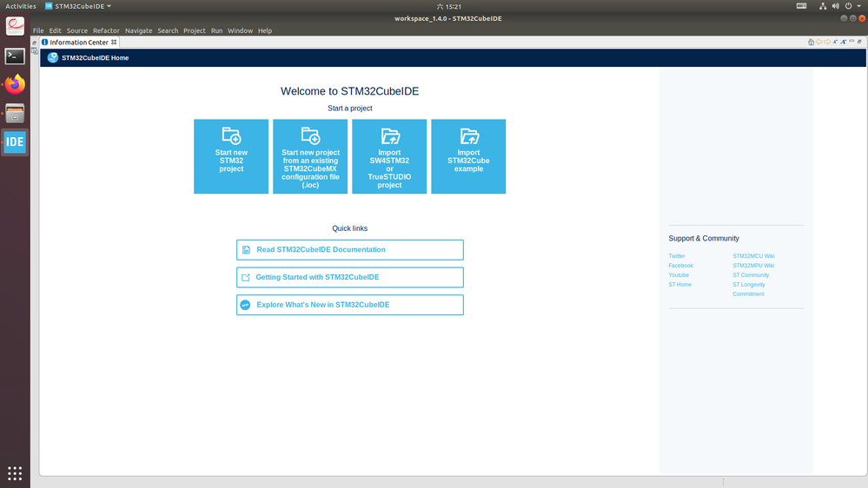Click the reduce font size icon
Image resolution: width=868 pixels, height=488 pixels.
[x=835, y=42]
